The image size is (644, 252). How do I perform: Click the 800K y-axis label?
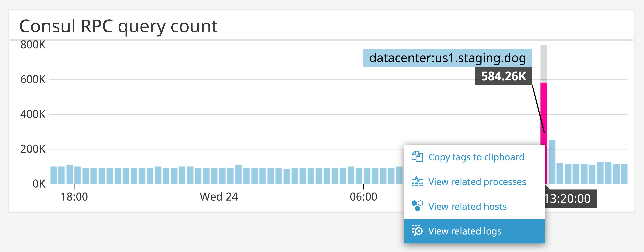33,45
